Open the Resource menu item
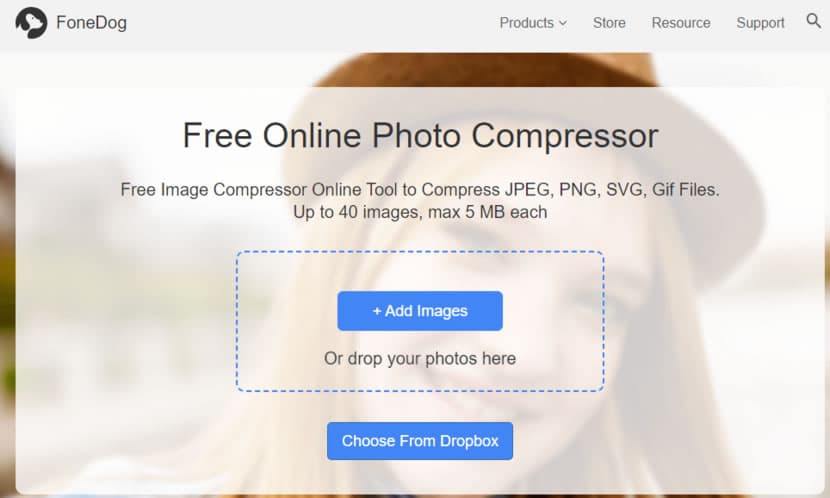Image resolution: width=830 pixels, height=498 pixels. tap(681, 23)
